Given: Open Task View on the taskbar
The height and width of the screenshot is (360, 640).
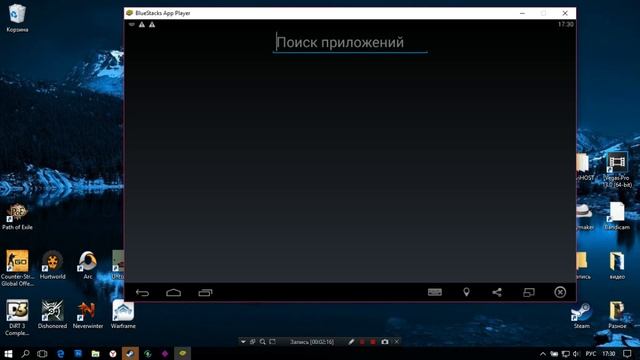Looking at the screenshot, I should 42,353.
